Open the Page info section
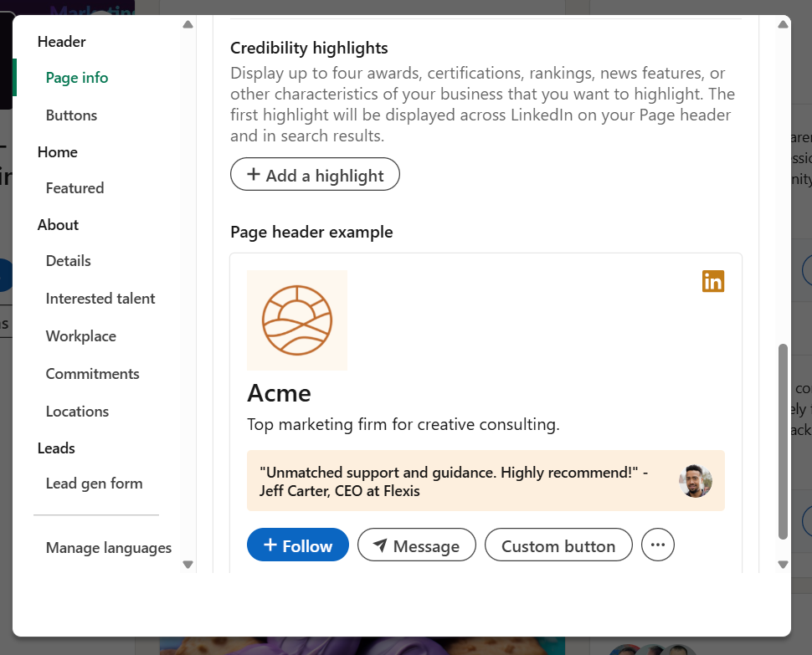This screenshot has height=655, width=812. point(77,78)
